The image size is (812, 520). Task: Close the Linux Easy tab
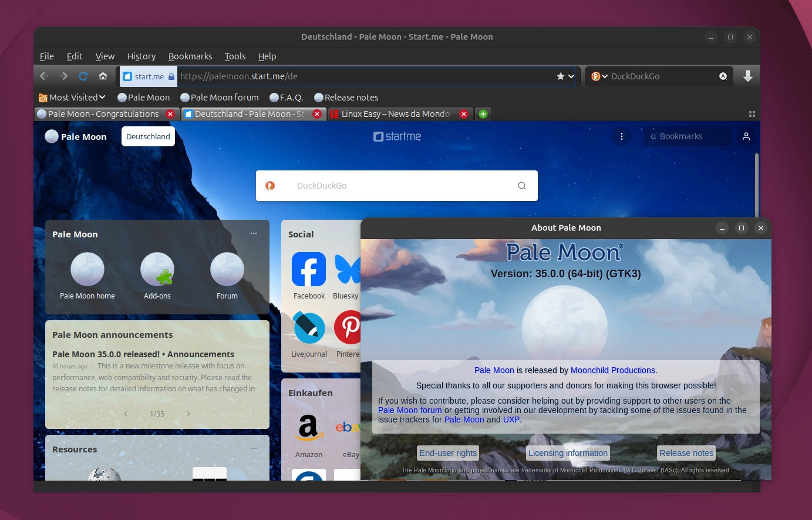463,114
